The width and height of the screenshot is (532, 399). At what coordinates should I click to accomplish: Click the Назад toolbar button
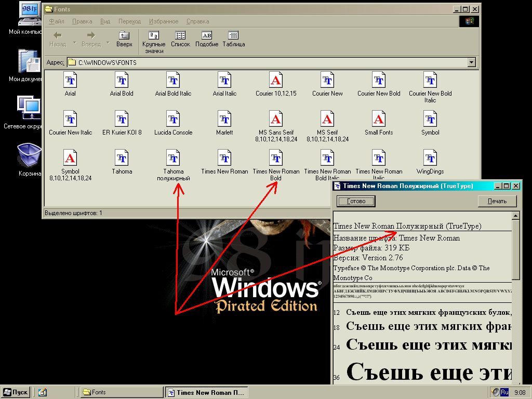[x=58, y=39]
